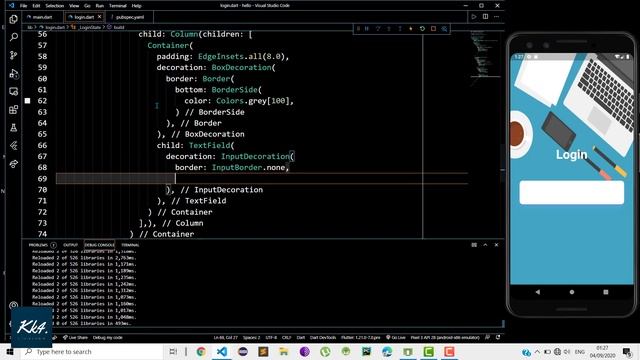Open the Live Share view in activity bar
The width and height of the screenshot is (640, 360).
point(13,164)
